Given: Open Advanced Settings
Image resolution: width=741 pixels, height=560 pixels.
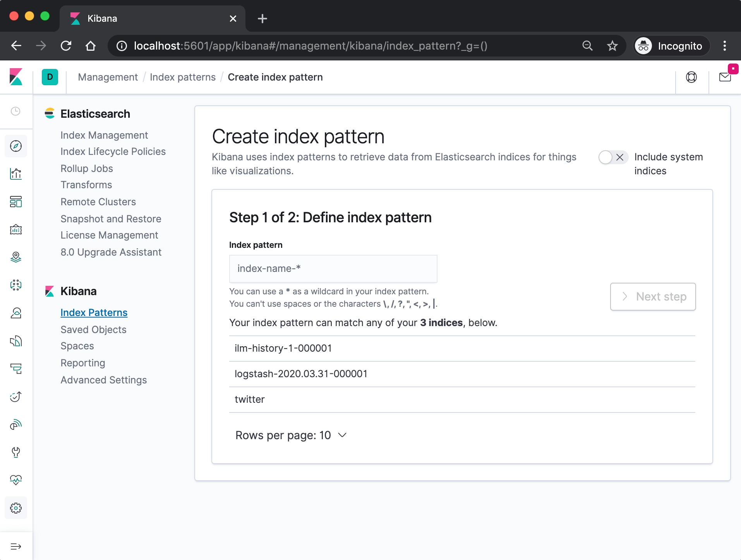Looking at the screenshot, I should [104, 380].
